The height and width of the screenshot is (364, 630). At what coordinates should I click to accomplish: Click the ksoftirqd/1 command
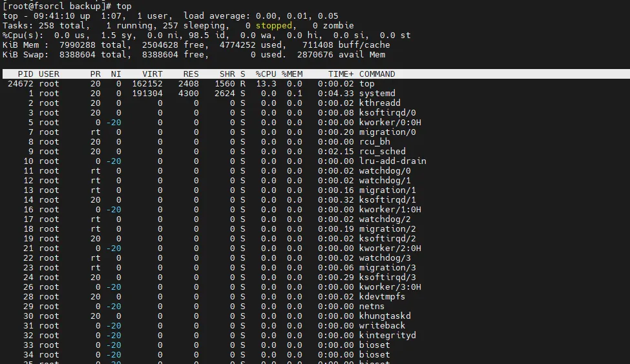(387, 200)
